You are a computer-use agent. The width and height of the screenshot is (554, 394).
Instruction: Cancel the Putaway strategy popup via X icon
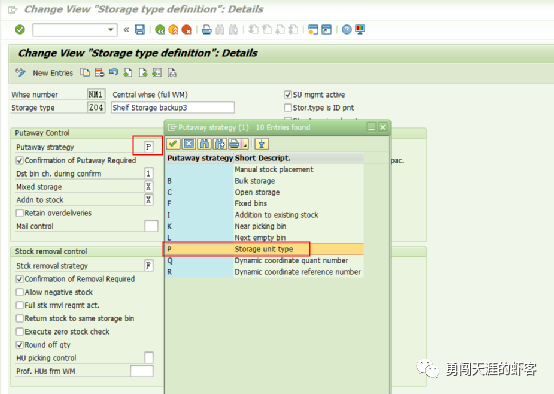click(189, 144)
